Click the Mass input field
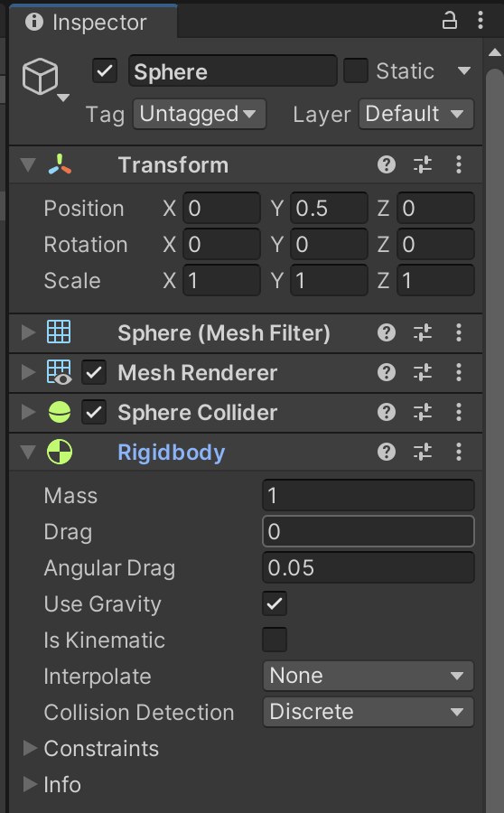The height and width of the screenshot is (813, 504). tap(369, 495)
